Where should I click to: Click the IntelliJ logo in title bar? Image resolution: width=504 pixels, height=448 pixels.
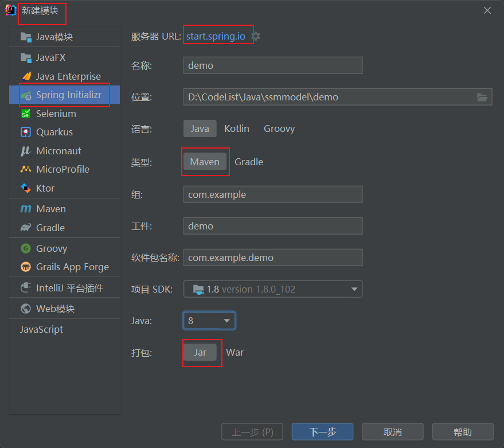(x=10, y=10)
